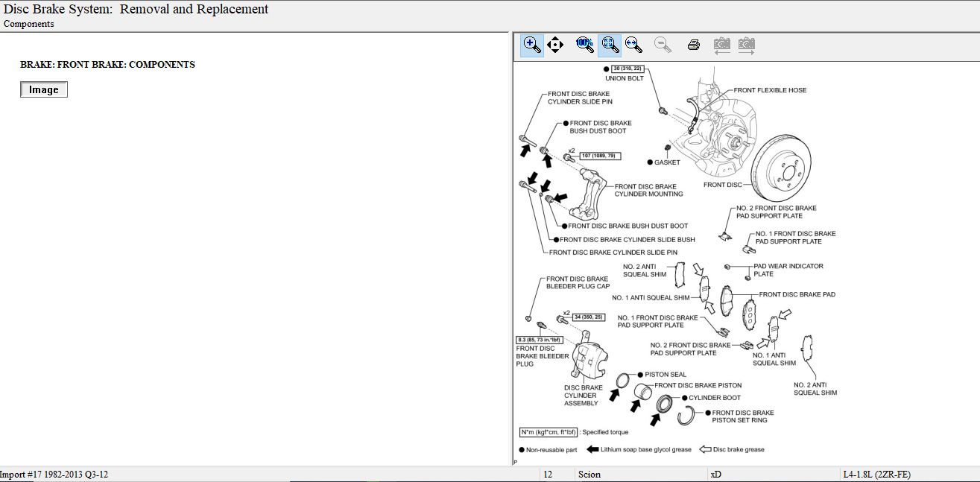980x482 pixels.
Task: Click FRONT DISC BRAKE BLEEDER PLUG CAP label
Action: pyautogui.click(x=578, y=282)
